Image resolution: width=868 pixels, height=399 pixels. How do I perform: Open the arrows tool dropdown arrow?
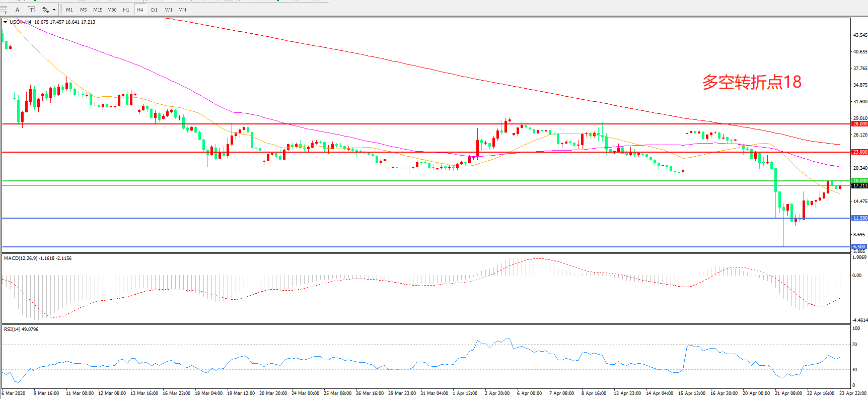(x=54, y=10)
